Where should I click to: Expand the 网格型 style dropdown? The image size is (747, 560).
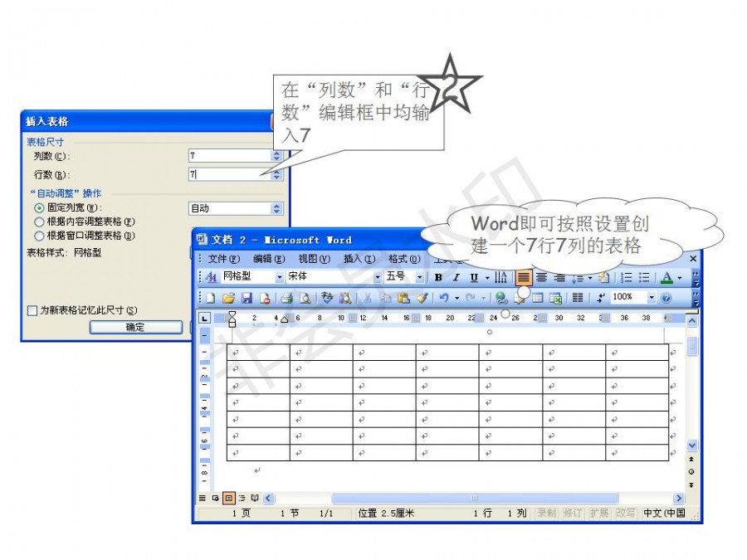pyautogui.click(x=280, y=277)
